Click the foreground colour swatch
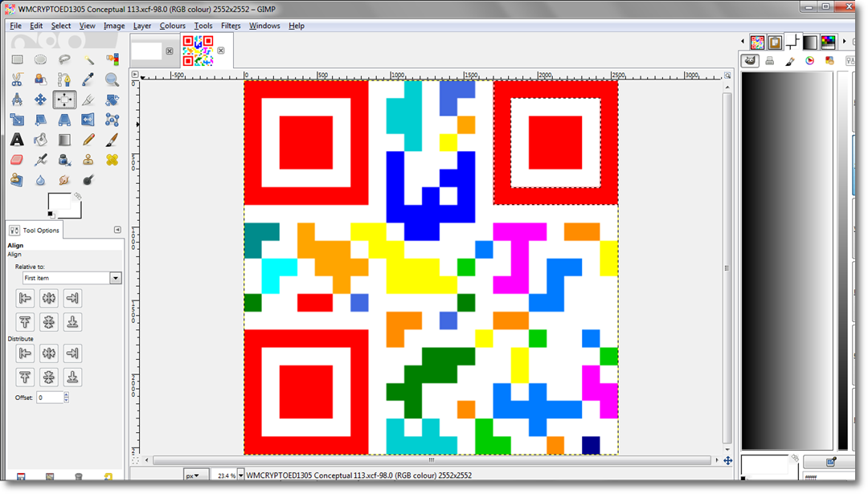 pyautogui.click(x=59, y=202)
